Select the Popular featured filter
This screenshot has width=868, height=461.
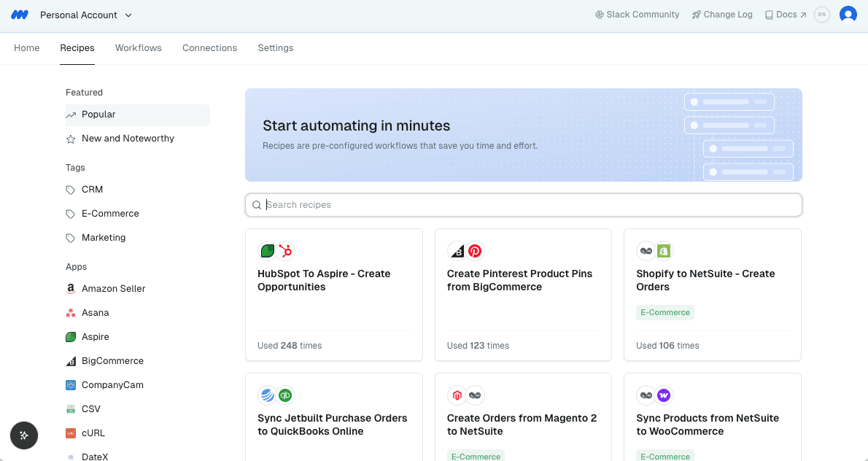(137, 115)
